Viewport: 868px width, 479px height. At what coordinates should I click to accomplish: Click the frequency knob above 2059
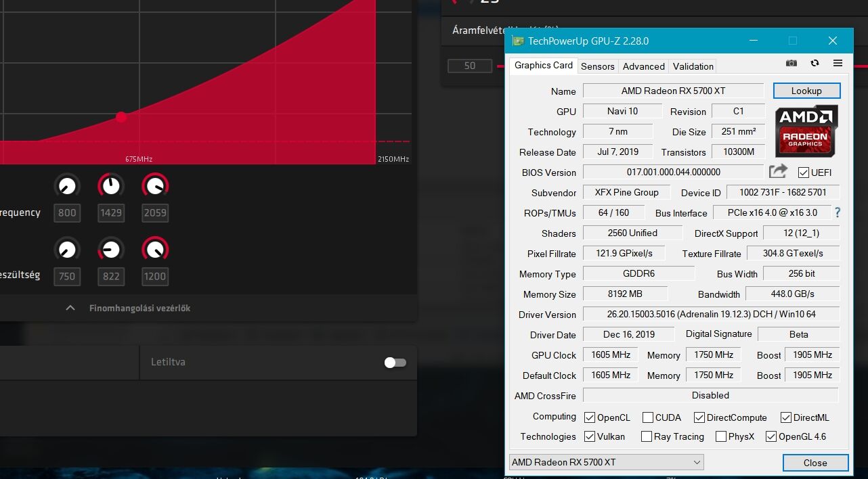pyautogui.click(x=155, y=185)
